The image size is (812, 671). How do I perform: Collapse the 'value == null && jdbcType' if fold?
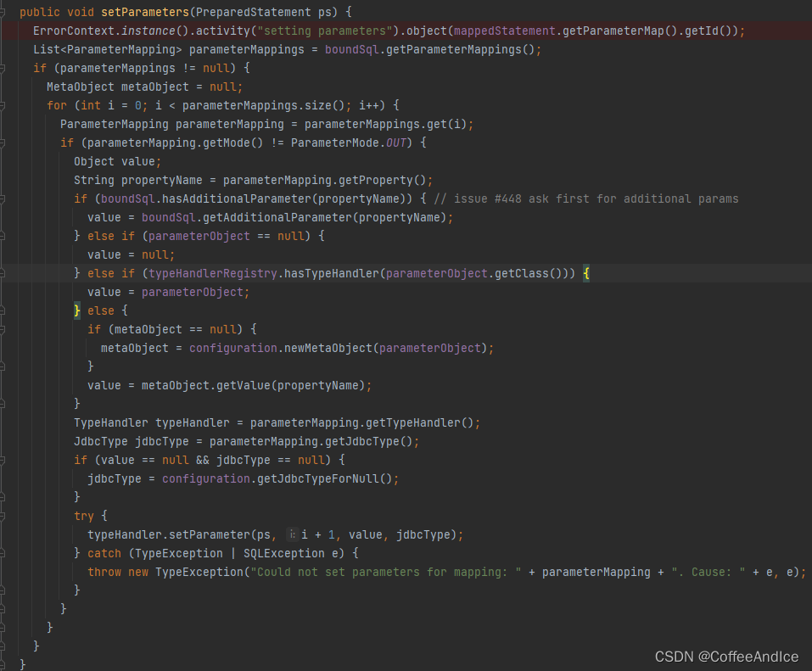2,461
